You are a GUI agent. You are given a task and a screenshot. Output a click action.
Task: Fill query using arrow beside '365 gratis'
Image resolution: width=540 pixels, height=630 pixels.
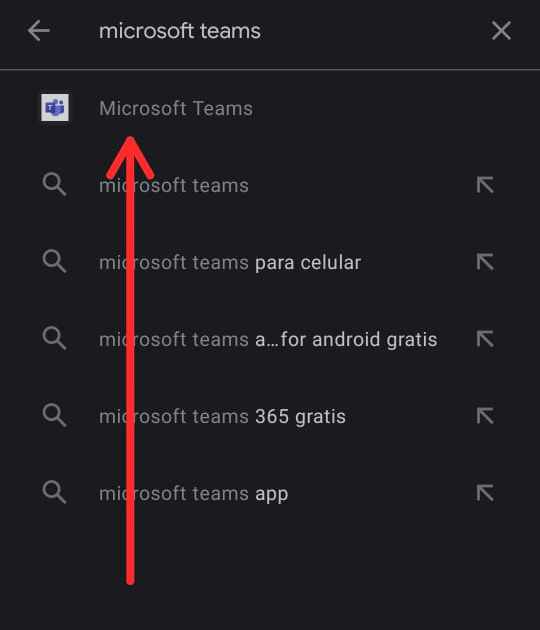[x=485, y=416]
